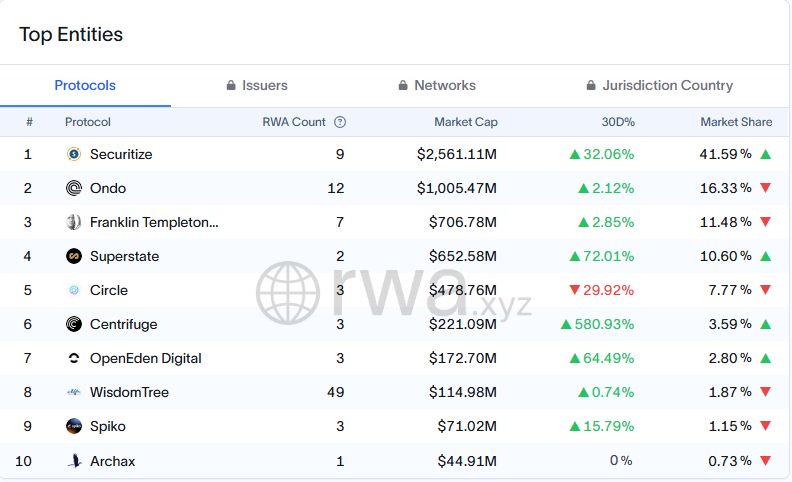Click the Securitize protocol logo icon
792x482 pixels.
74,154
